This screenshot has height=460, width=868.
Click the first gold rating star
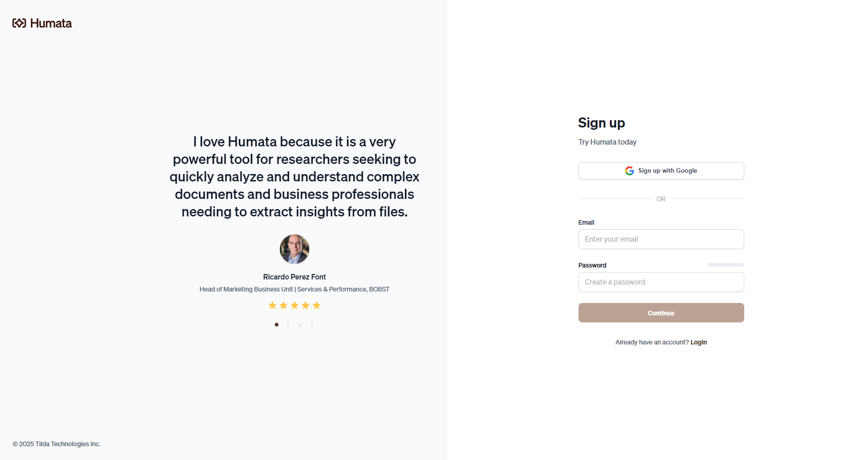pyautogui.click(x=272, y=305)
